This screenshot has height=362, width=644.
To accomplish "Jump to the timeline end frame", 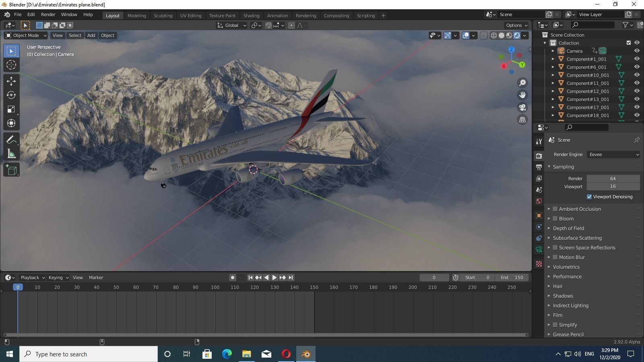I will [291, 278].
